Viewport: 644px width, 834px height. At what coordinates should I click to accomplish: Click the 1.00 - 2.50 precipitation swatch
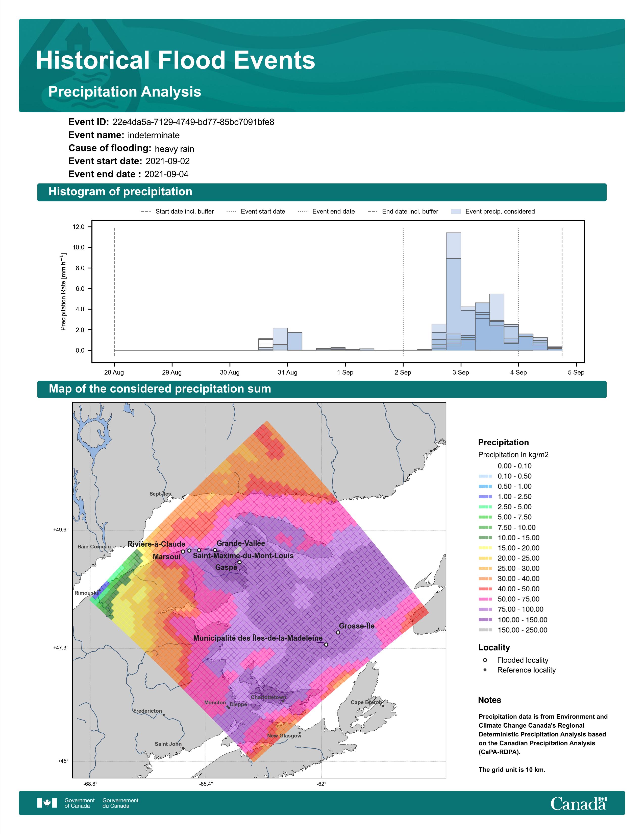click(485, 497)
